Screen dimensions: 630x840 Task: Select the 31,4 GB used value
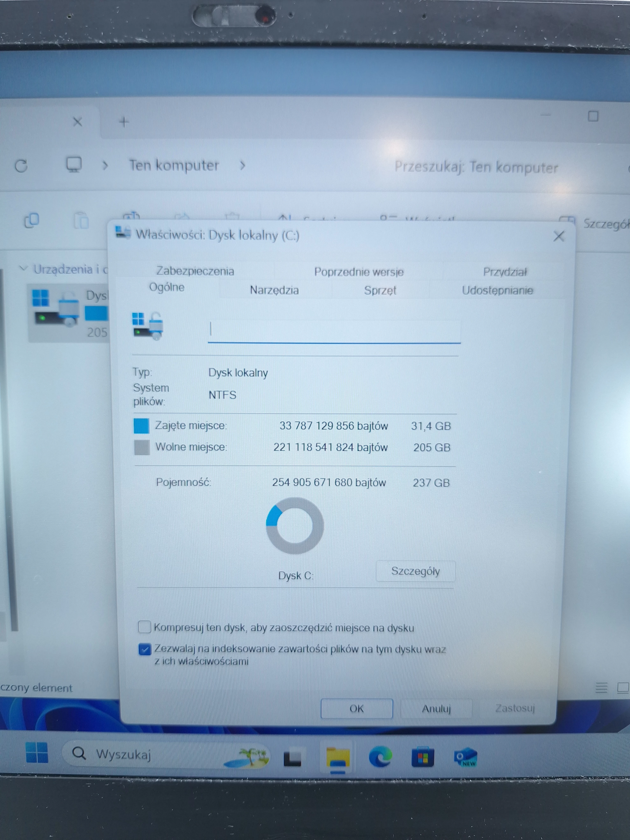click(431, 426)
